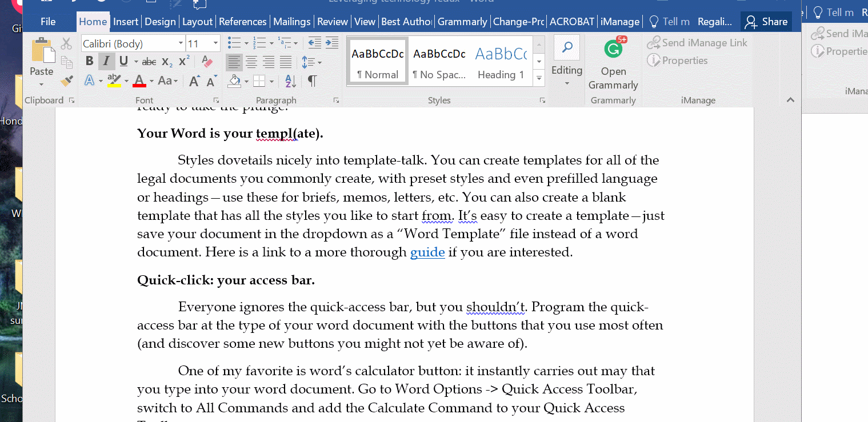
Task: Click the Share button
Action: tap(766, 22)
